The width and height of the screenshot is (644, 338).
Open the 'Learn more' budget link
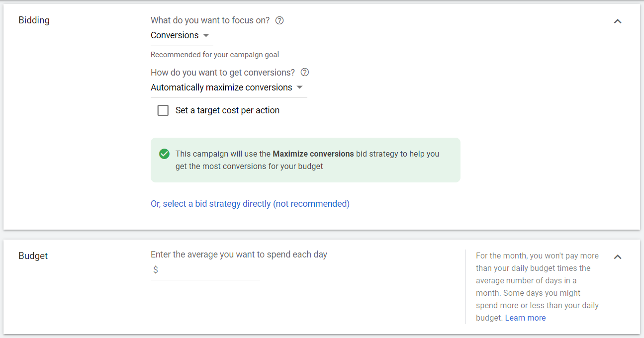tap(525, 318)
